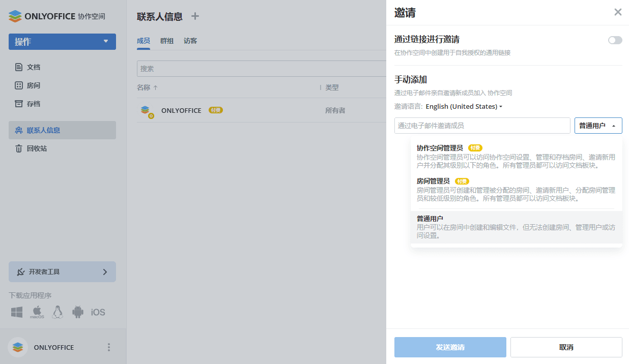The height and width of the screenshot is (364, 629).
Task: Toggle 通过链接进行邀请 switch
Action: [x=615, y=40]
